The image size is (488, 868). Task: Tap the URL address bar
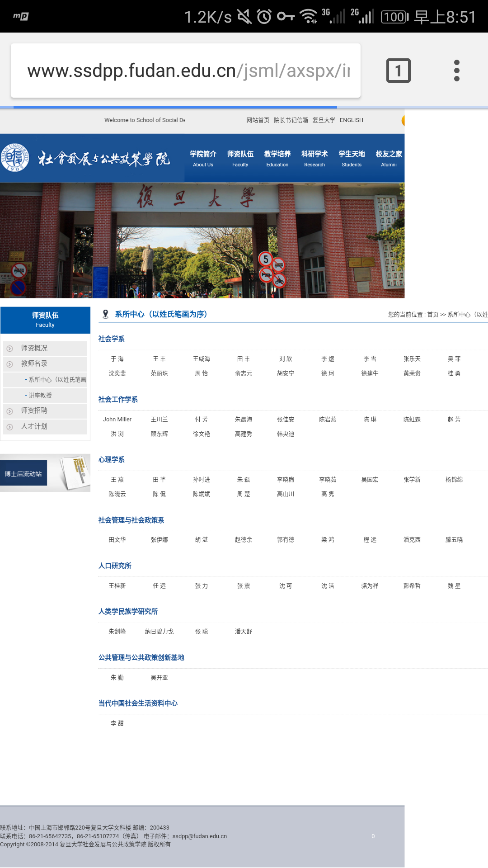186,71
